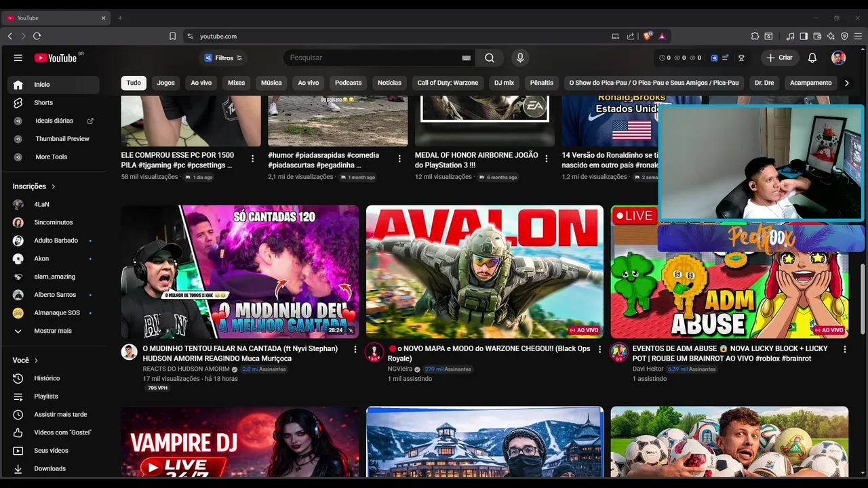Open site settings icon beside youtube.com
Image resolution: width=868 pixels, height=488 pixels.
190,36
